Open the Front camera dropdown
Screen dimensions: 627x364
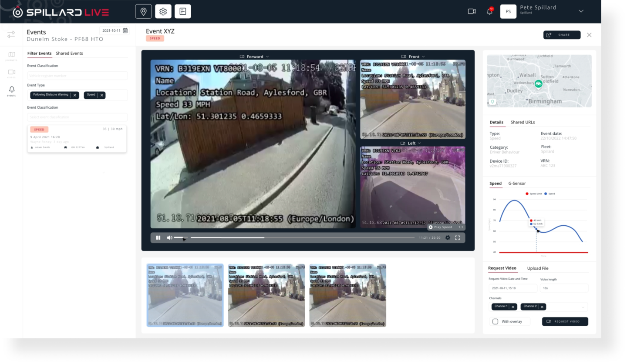(x=413, y=57)
